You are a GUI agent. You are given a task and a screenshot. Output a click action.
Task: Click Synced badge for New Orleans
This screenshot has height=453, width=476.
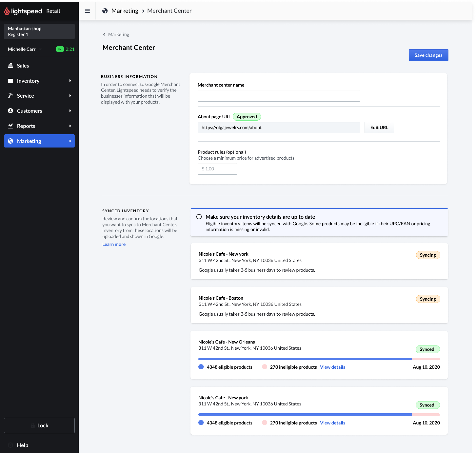pos(427,349)
